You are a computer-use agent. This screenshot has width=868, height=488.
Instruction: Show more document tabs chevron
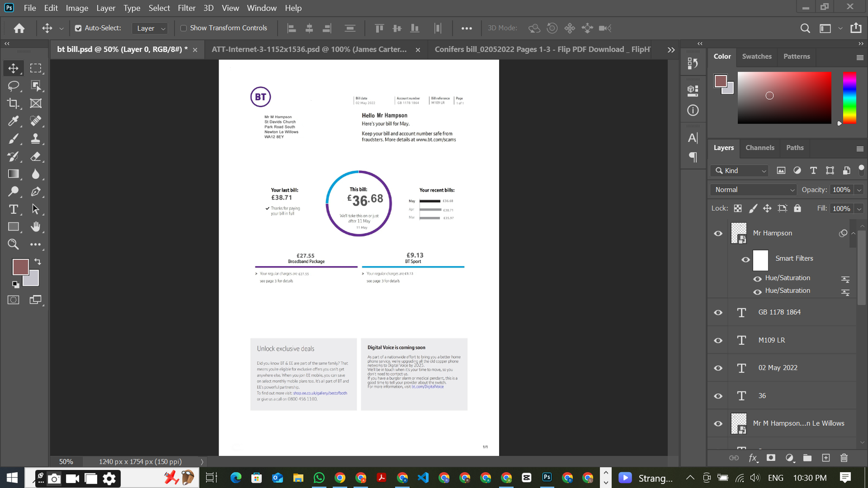coord(671,50)
